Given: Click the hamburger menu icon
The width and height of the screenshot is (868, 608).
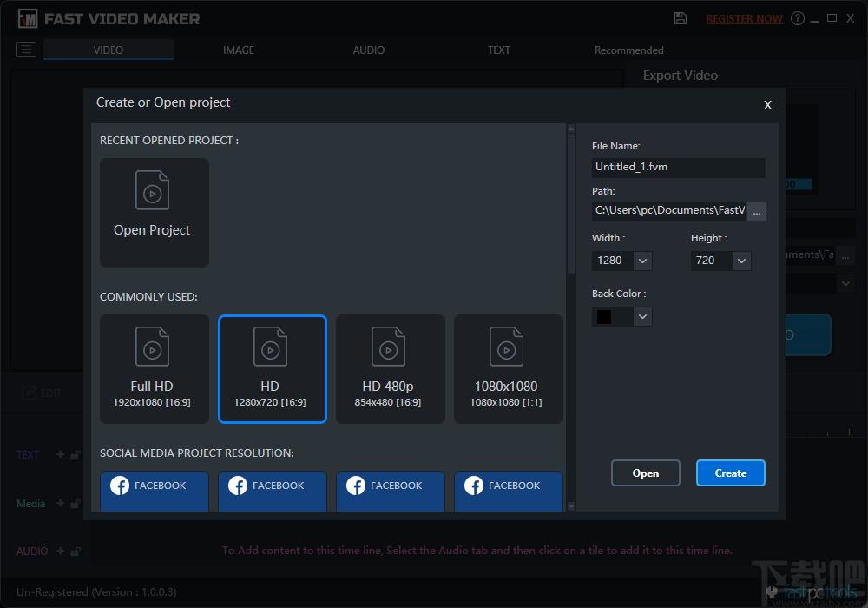Looking at the screenshot, I should pos(27,50).
